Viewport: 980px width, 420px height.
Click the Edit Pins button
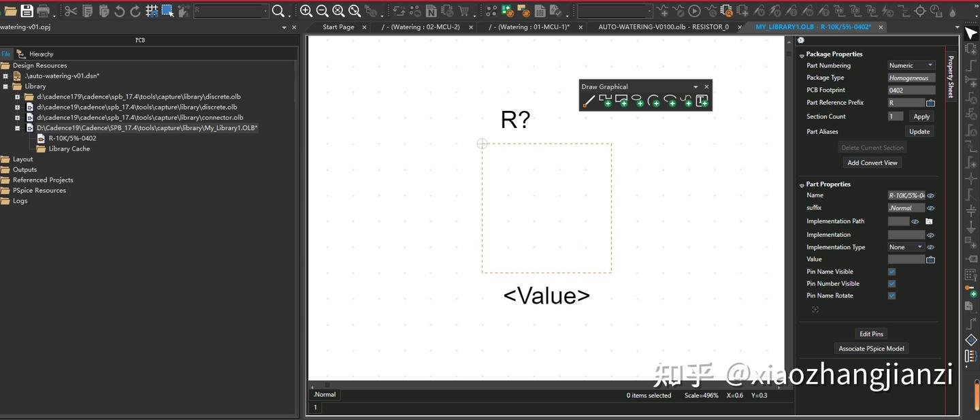pos(871,334)
